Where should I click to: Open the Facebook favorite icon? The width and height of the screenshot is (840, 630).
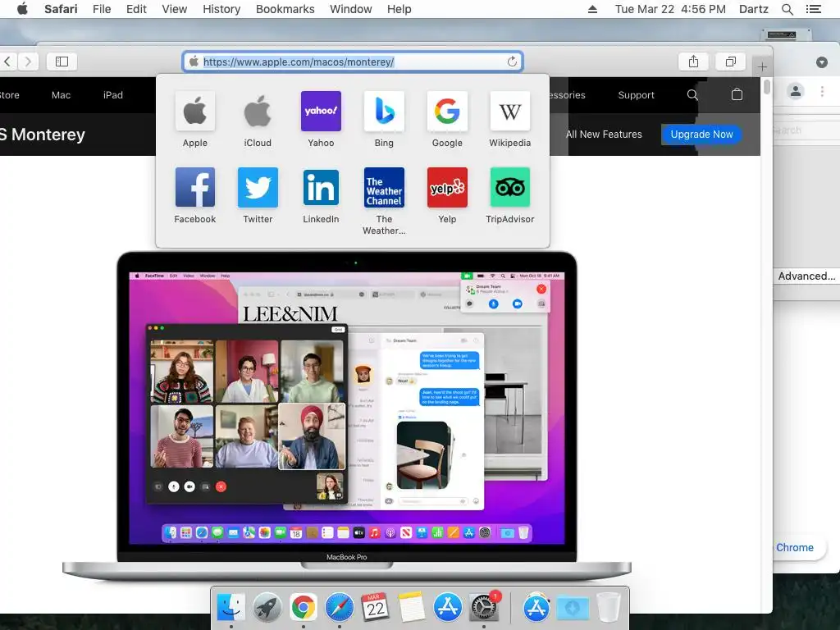pyautogui.click(x=195, y=188)
